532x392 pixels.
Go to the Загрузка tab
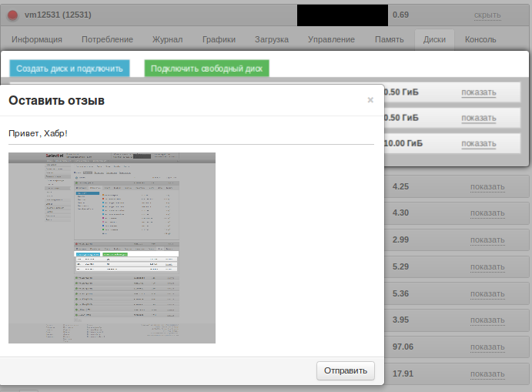click(271, 39)
